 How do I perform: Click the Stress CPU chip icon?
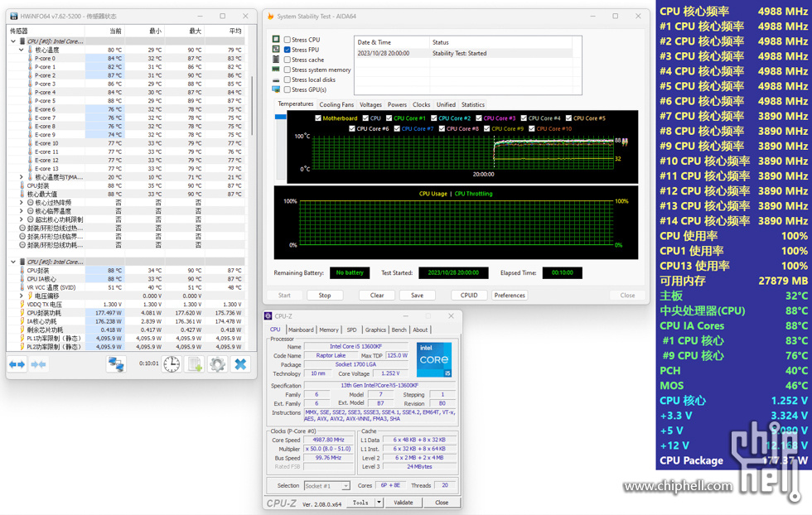point(276,40)
